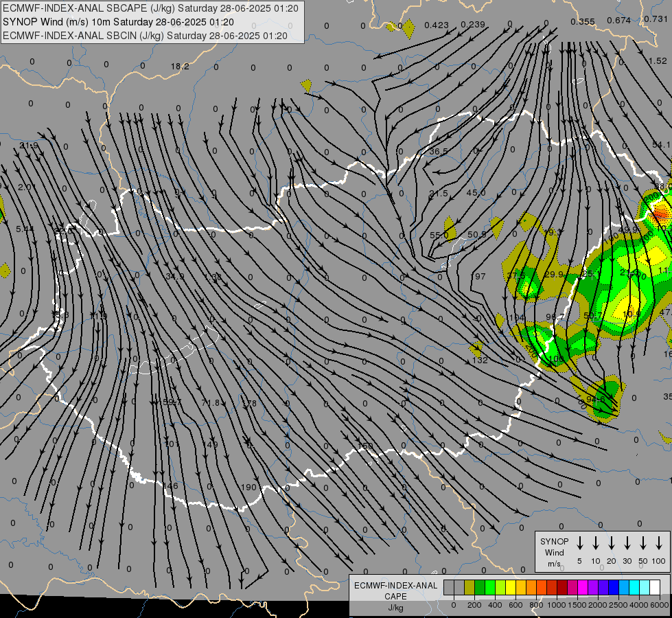Click the 20 m/s wind arrow in the SYNOP legend
Viewport: 672px width, 618px height.
[x=612, y=543]
